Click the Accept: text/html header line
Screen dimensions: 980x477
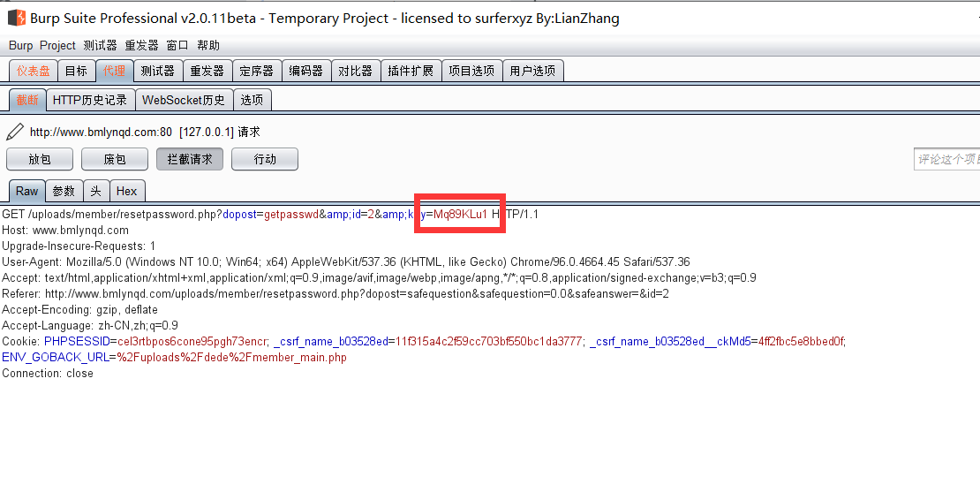380,277
